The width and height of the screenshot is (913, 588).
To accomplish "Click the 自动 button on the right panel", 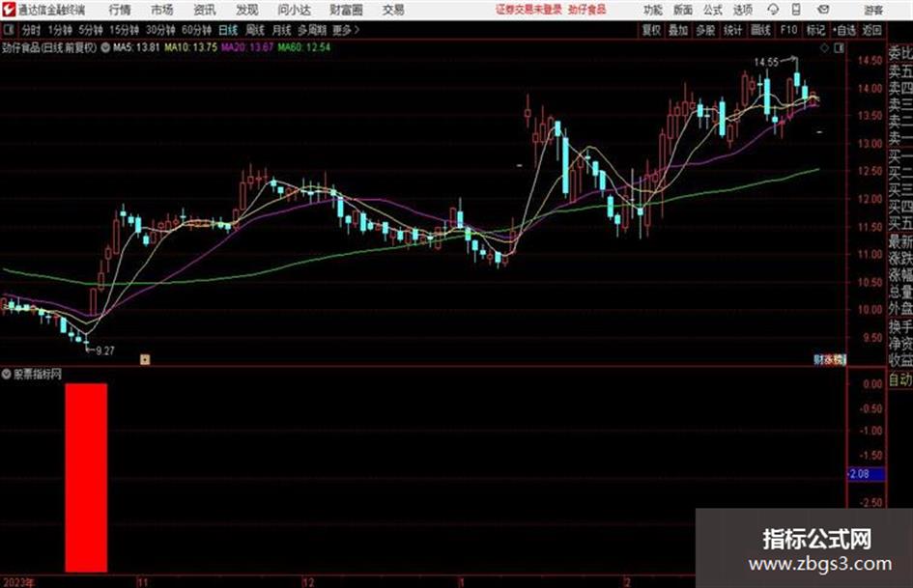I will 900,380.
